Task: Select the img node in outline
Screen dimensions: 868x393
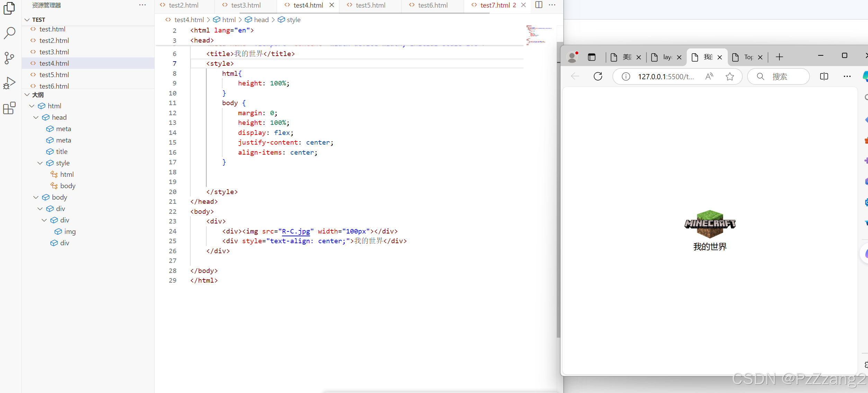Action: point(70,231)
